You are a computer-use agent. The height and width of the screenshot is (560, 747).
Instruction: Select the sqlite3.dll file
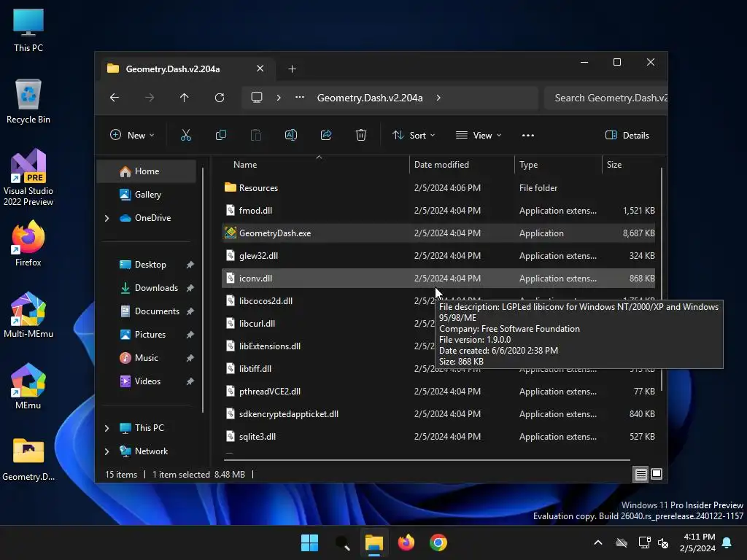[x=438, y=437]
